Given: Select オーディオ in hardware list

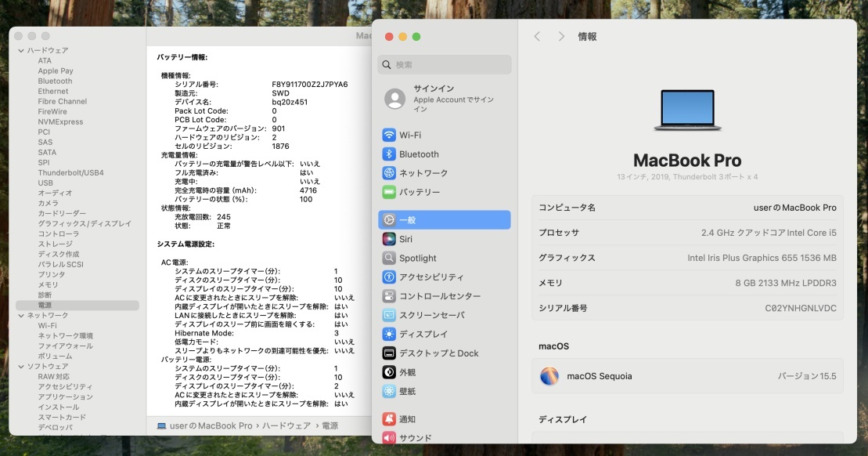Looking at the screenshot, I should (x=55, y=193).
